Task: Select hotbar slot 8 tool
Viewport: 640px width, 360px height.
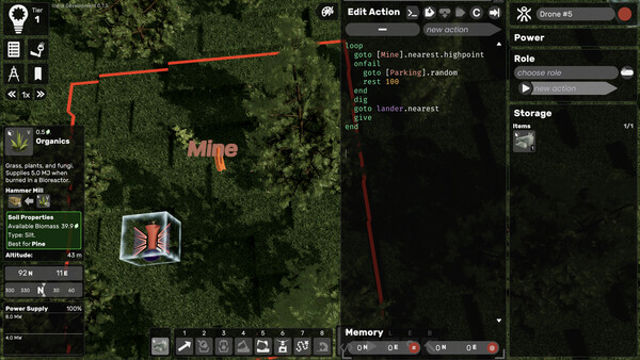Action: [x=322, y=347]
